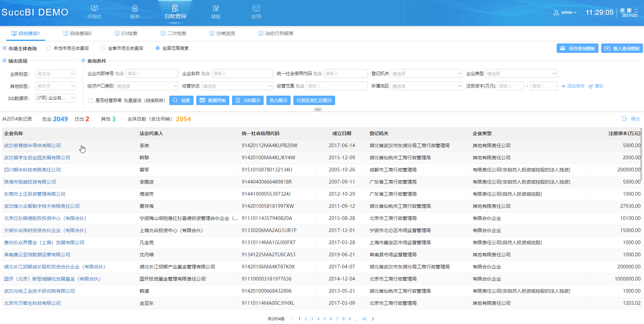Click the 导出 export icon
Image resolution: width=644 pixels, height=324 pixels.
pyautogui.click(x=624, y=119)
